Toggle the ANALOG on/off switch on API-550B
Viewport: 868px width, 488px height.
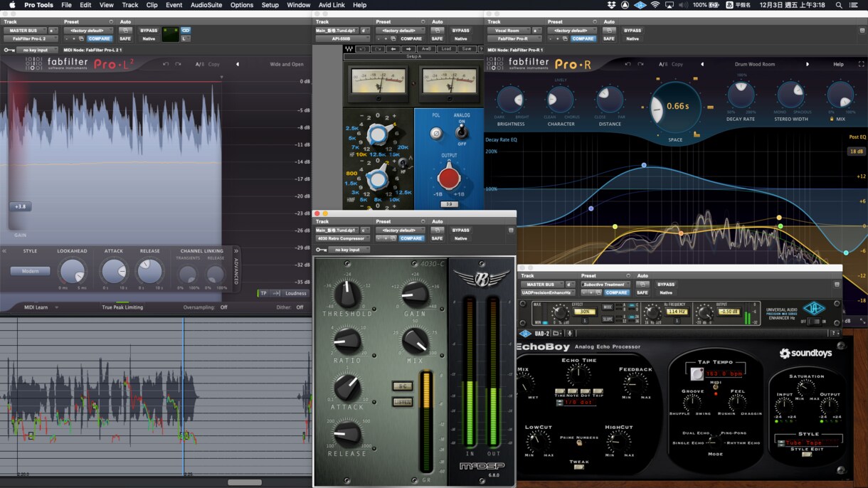click(x=461, y=132)
